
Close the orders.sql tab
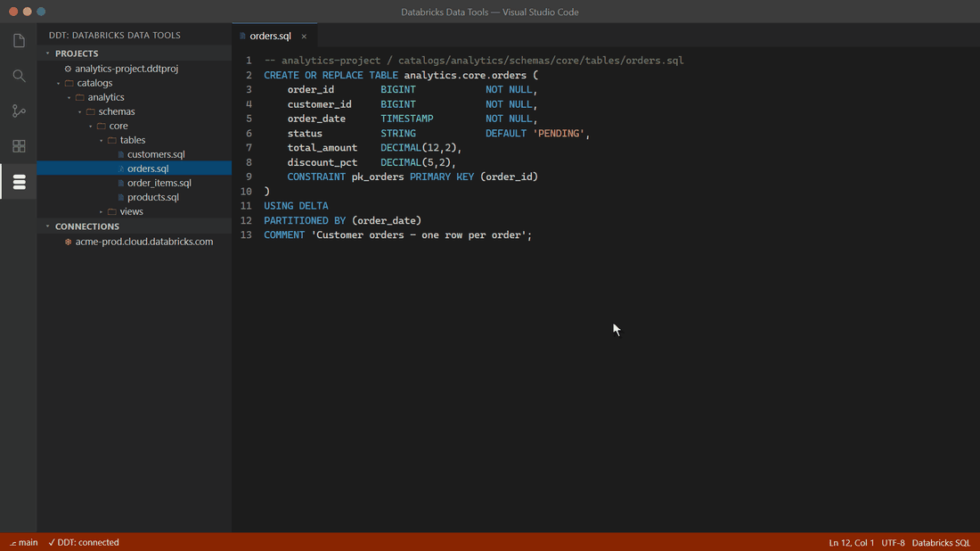304,37
